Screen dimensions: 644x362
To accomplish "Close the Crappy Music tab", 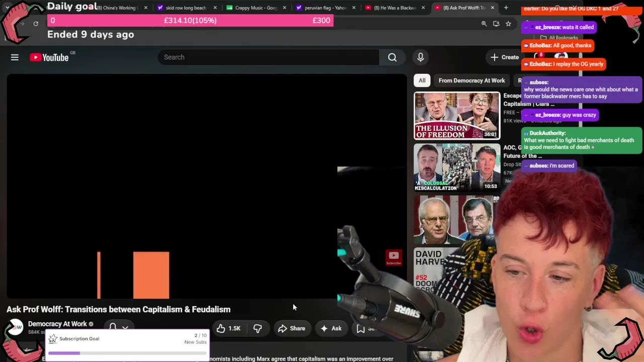I will point(284,8).
